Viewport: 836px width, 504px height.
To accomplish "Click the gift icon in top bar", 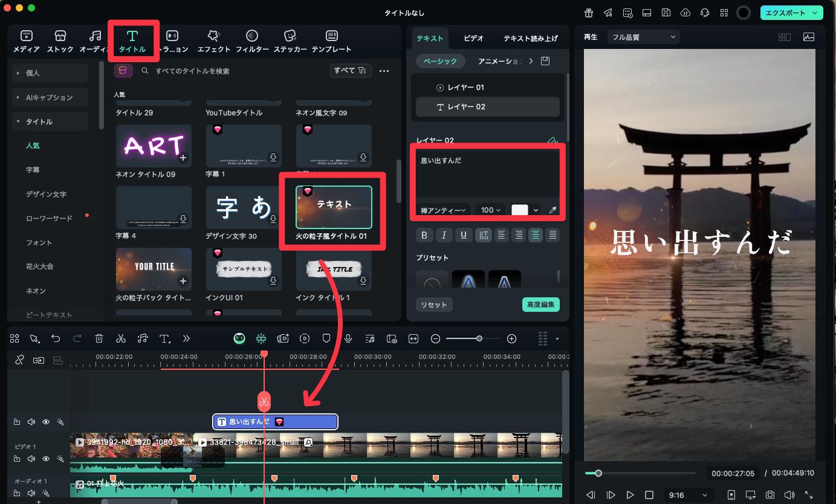I will click(x=589, y=13).
